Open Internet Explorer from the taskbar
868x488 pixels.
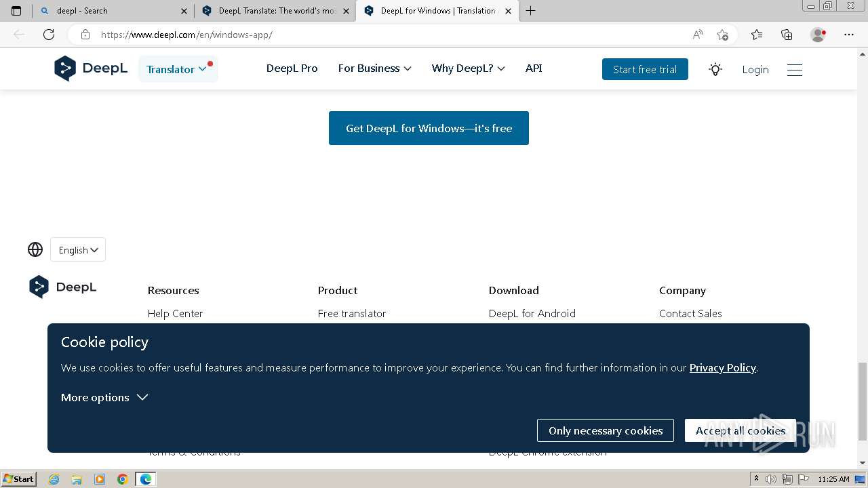[54, 479]
